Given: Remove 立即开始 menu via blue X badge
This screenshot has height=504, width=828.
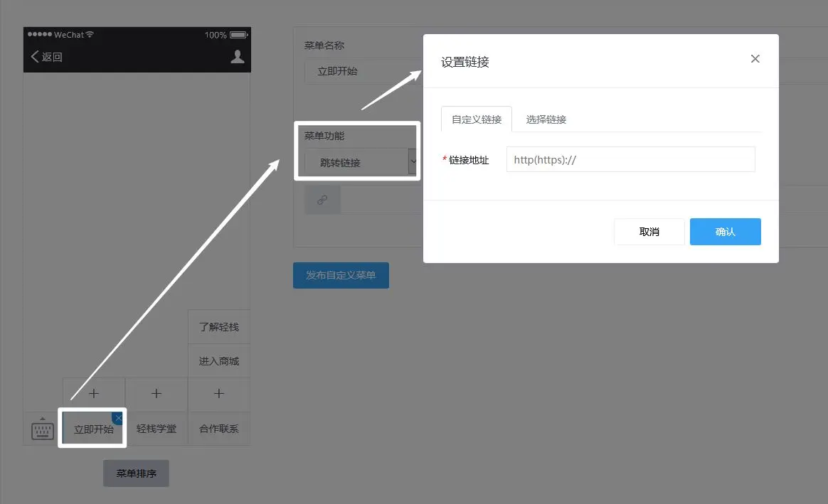Looking at the screenshot, I should point(118,418).
